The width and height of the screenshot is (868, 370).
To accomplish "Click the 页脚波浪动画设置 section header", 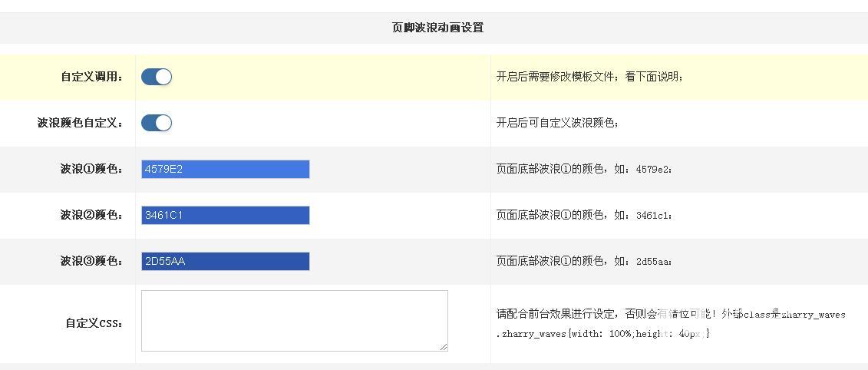I will 437,28.
